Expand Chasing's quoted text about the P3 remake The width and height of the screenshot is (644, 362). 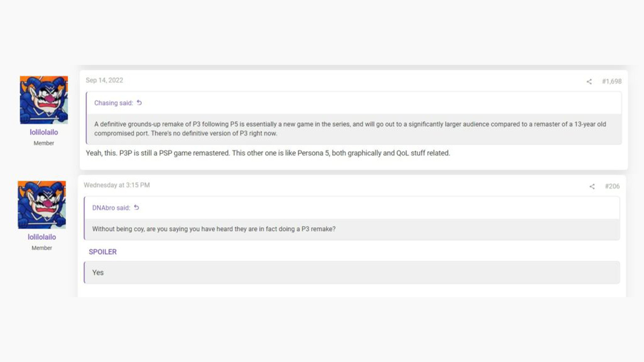350,129
